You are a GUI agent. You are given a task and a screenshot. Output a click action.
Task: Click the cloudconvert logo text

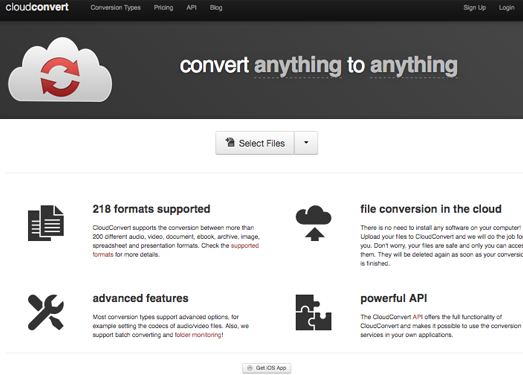pyautogui.click(x=37, y=7)
